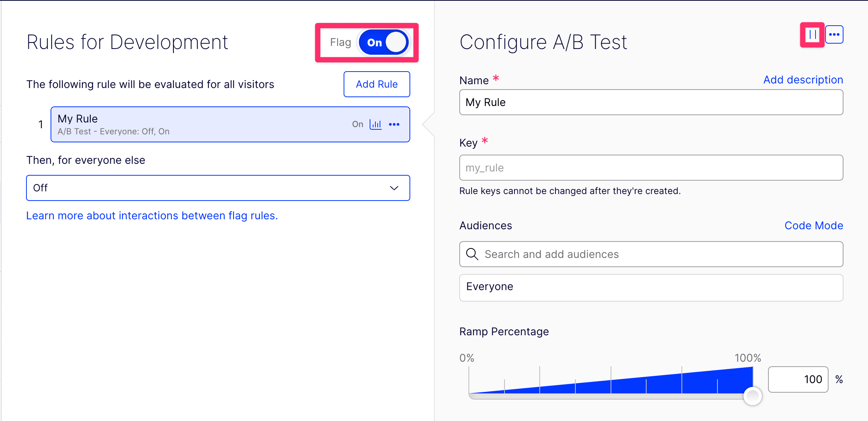This screenshot has height=421, width=868.
Task: Click the disabled Key field
Action: pos(651,168)
